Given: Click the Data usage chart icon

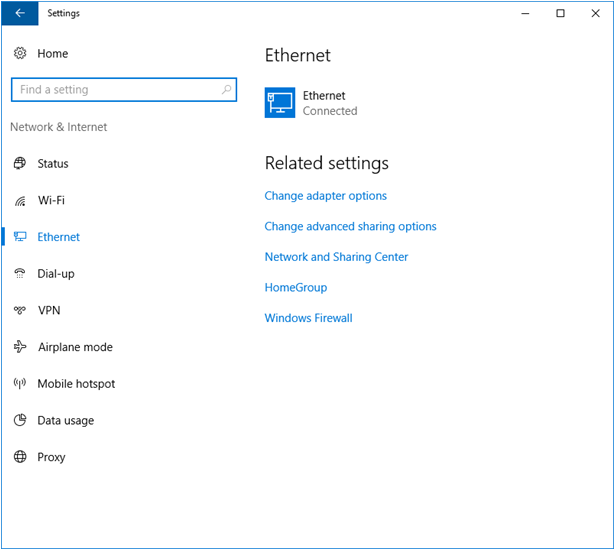Looking at the screenshot, I should (20, 421).
